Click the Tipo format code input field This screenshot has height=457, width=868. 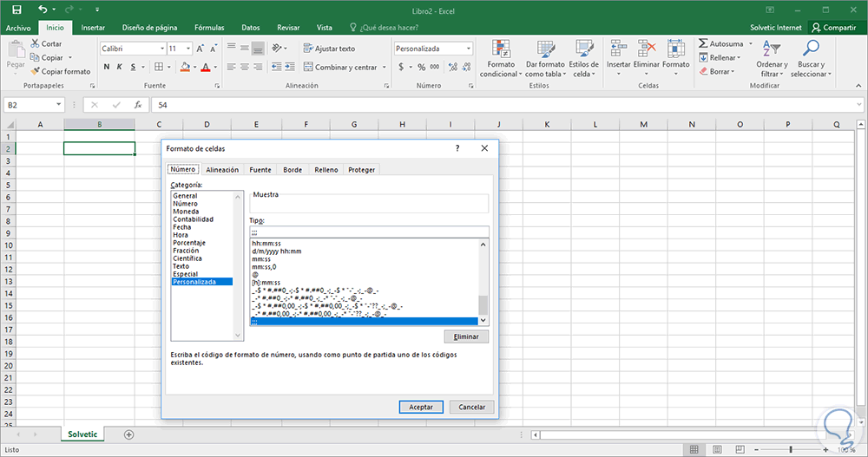pyautogui.click(x=368, y=232)
